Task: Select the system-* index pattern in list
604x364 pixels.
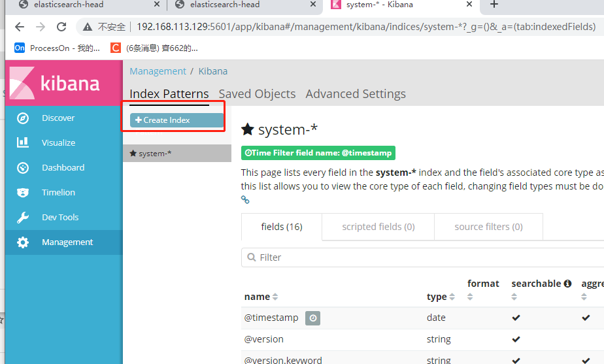Action: click(177, 154)
